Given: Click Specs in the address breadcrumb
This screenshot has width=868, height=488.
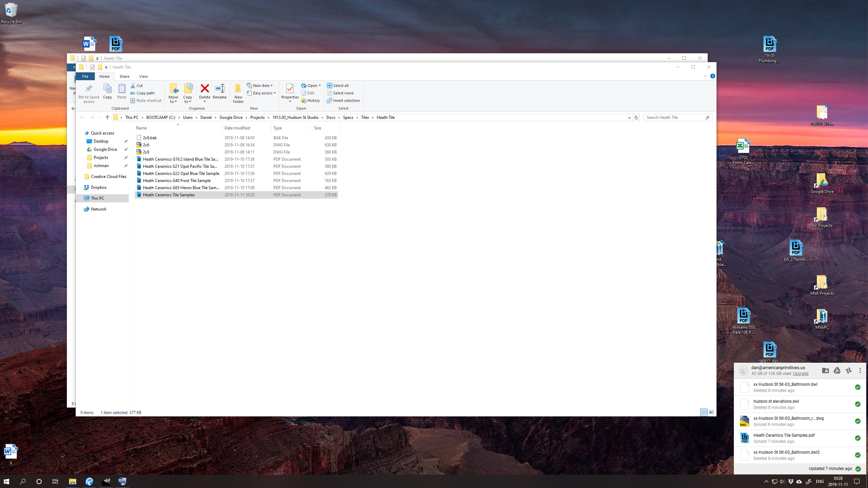Looking at the screenshot, I should click(x=348, y=118).
